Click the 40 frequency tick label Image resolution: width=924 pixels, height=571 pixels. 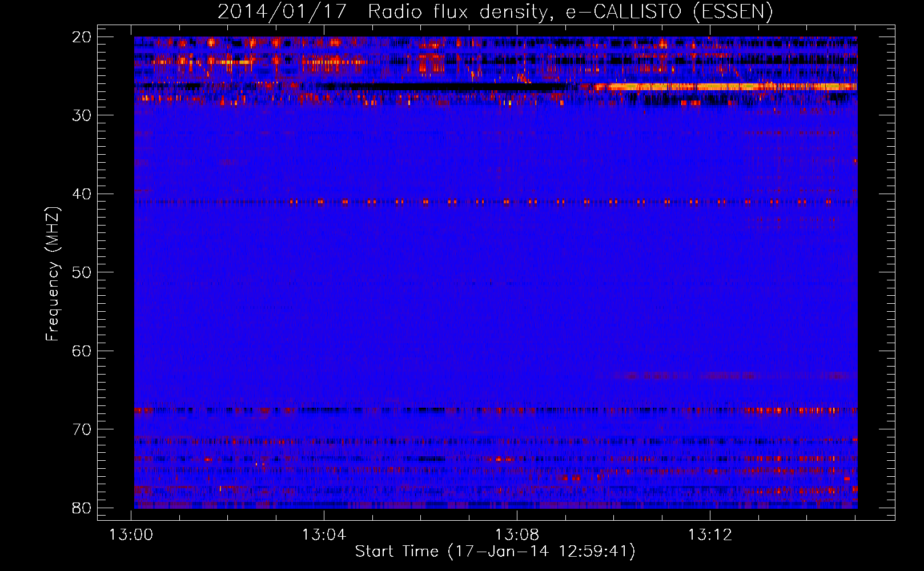pos(82,194)
